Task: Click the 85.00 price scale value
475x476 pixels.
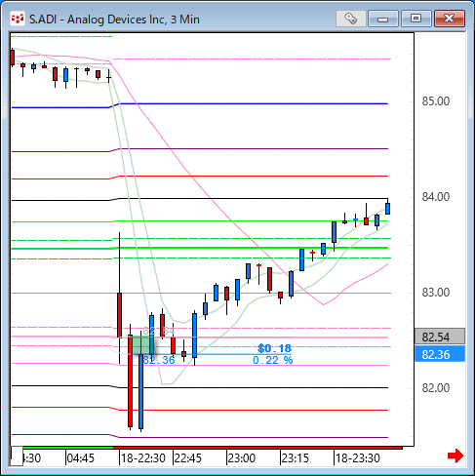Action: click(436, 101)
